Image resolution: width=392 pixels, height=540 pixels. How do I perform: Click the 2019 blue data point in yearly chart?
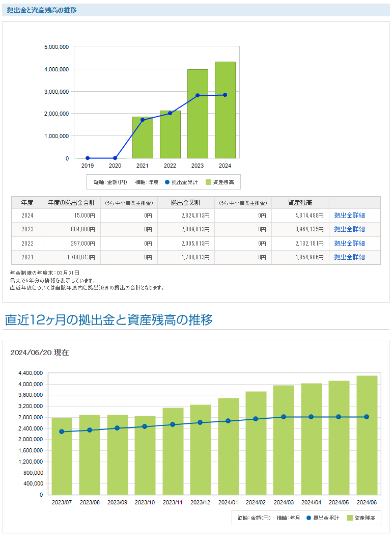coord(88,158)
